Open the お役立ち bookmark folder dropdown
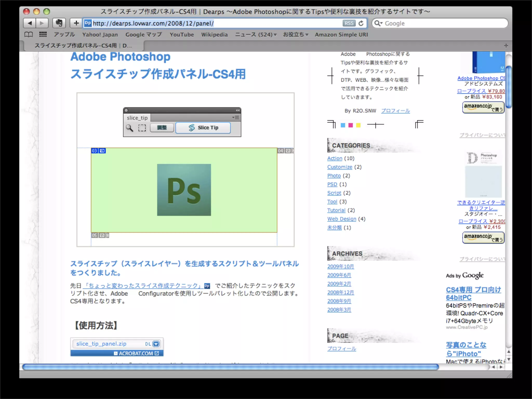Viewport: 532px width, 399px height. tap(296, 35)
